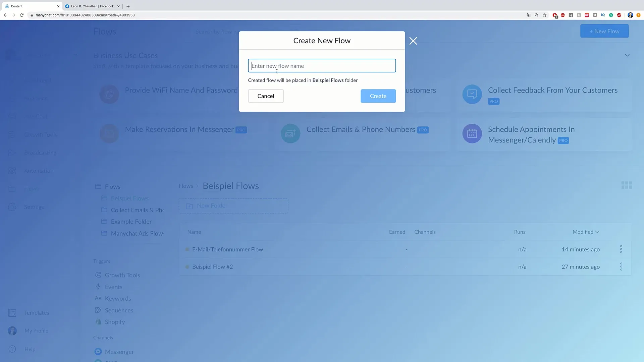
Task: Close the Create New Flow dialog with X
Action: click(x=413, y=41)
